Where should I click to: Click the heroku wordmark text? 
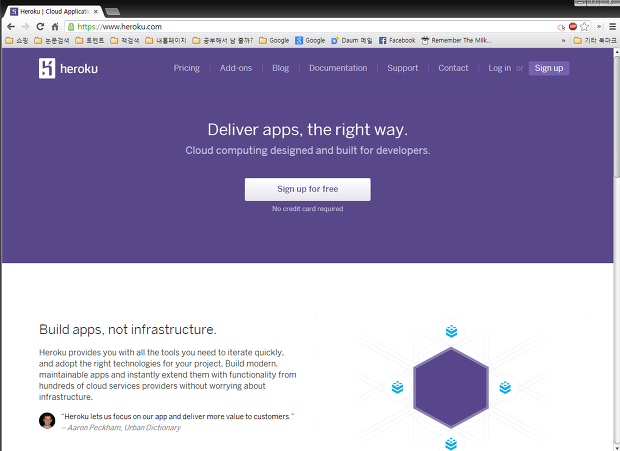[79, 69]
